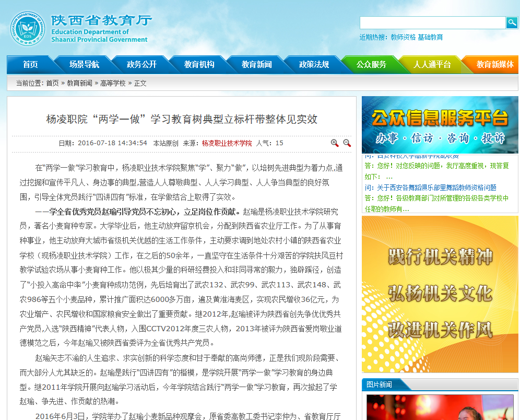520x420 pixels.
Task: Select the 政策法规 menu item
Action: (x=314, y=65)
